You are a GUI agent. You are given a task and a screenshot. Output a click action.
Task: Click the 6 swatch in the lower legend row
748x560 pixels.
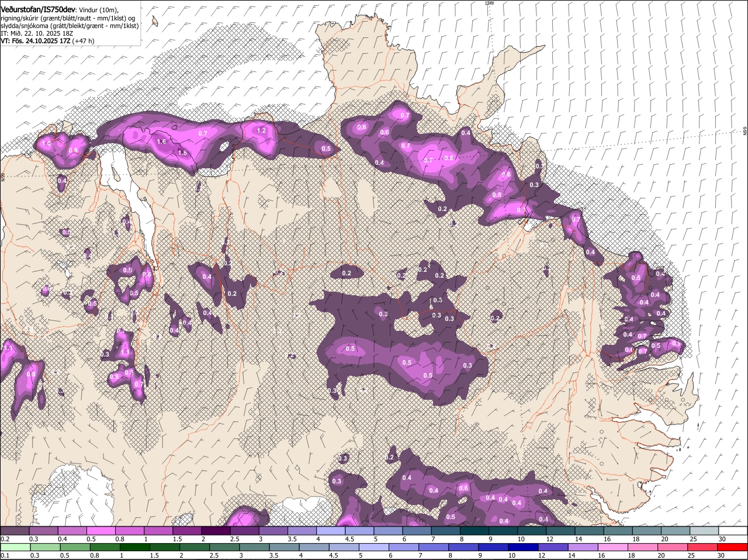[404, 547]
